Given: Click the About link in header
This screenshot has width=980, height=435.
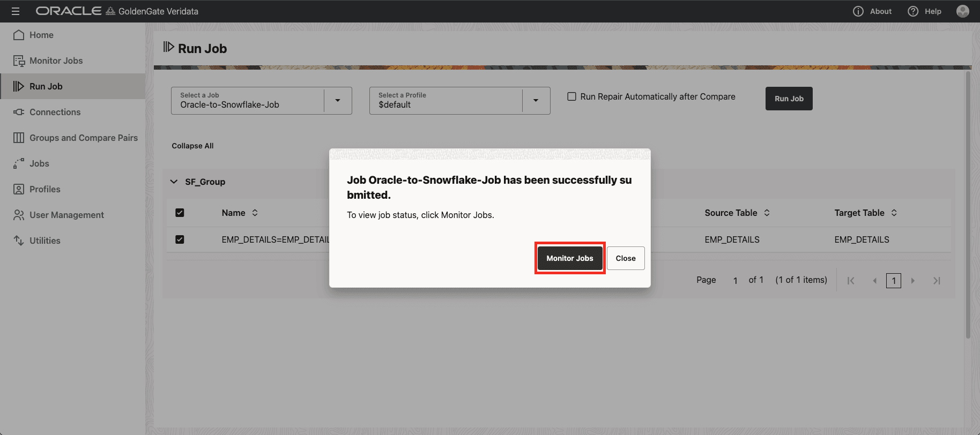Looking at the screenshot, I should point(881,11).
